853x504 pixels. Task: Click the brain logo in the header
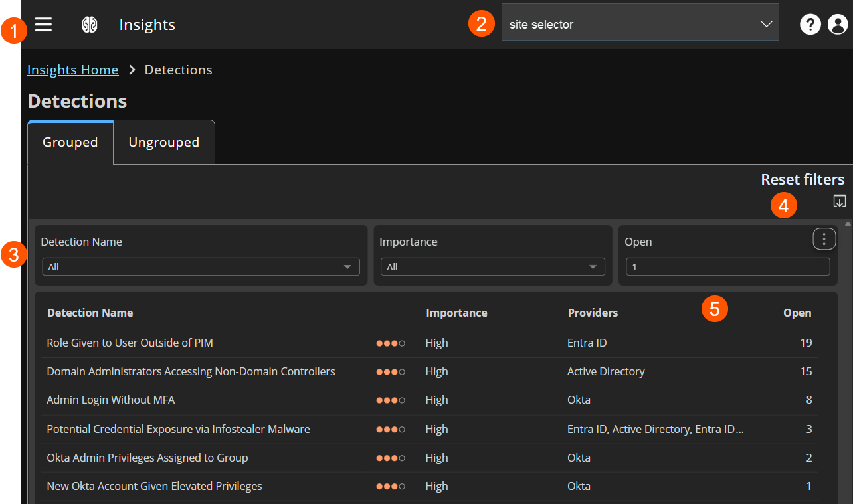pos(90,24)
